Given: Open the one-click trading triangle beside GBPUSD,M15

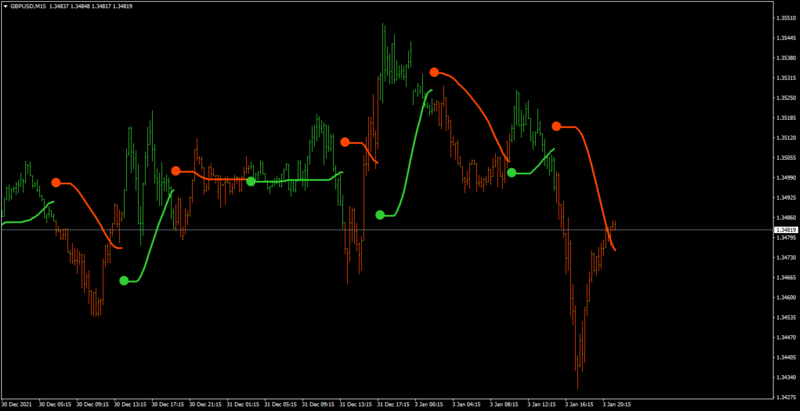Looking at the screenshot, I should click(6, 7).
